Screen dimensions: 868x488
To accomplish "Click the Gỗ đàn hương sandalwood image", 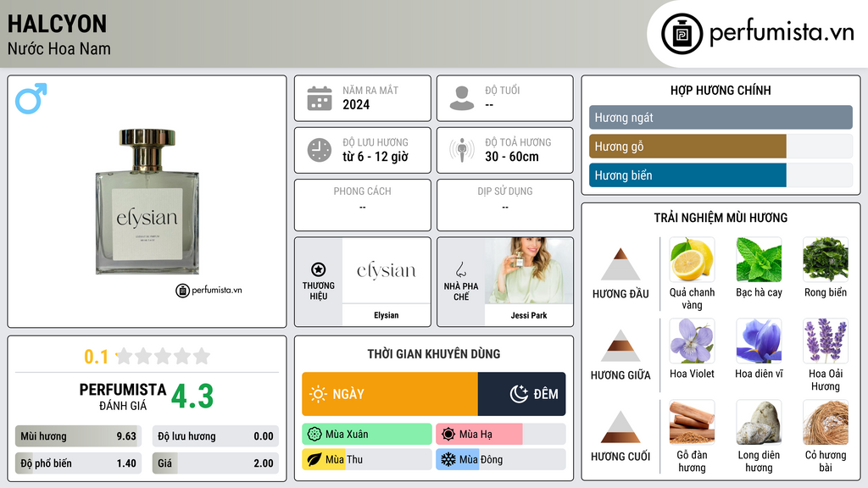I will 692,422.
